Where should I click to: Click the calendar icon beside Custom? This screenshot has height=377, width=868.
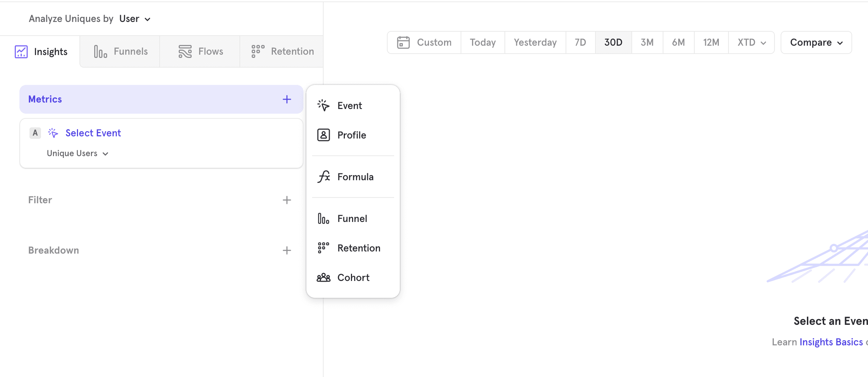pyautogui.click(x=403, y=42)
